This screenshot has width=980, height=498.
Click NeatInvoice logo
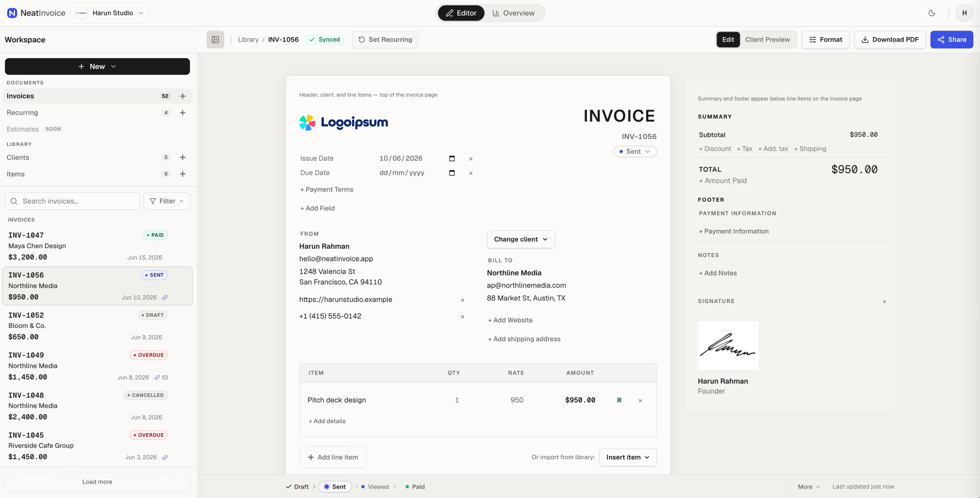click(x=36, y=13)
